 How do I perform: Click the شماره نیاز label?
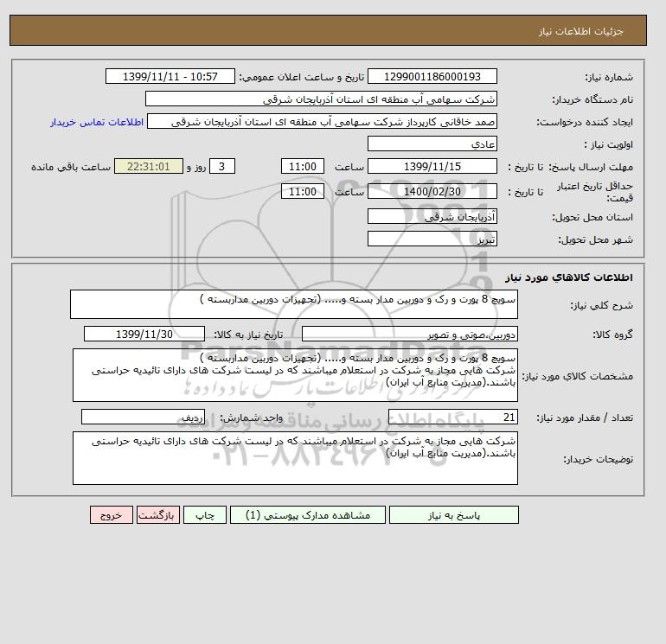click(609, 77)
